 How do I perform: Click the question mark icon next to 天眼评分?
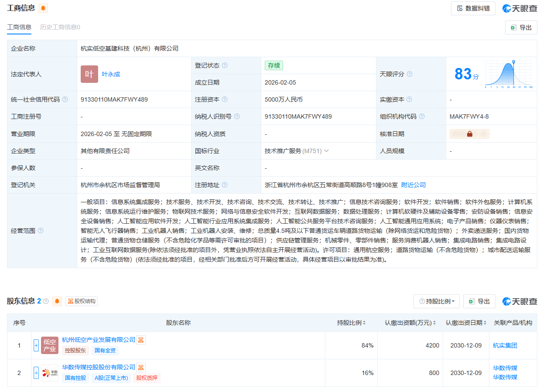409,74
